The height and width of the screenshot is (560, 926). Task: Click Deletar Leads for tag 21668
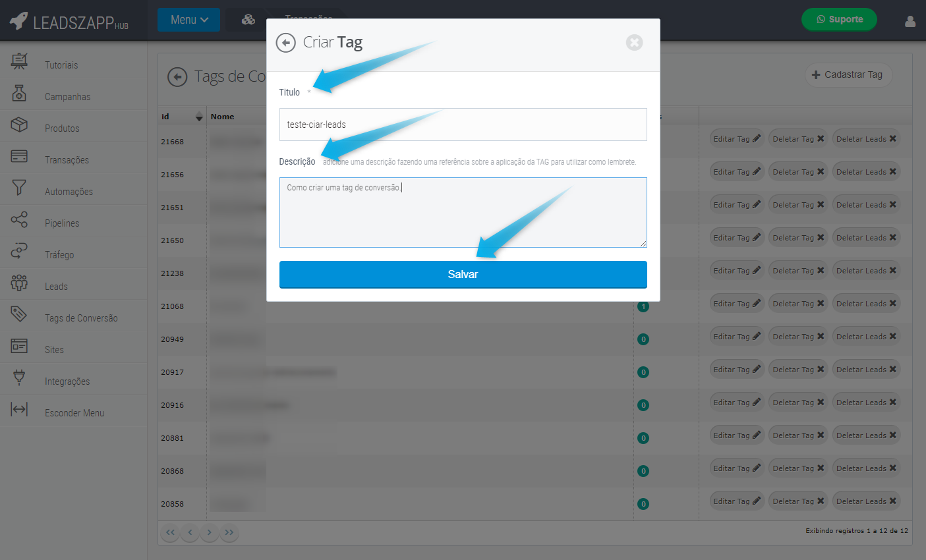click(866, 139)
